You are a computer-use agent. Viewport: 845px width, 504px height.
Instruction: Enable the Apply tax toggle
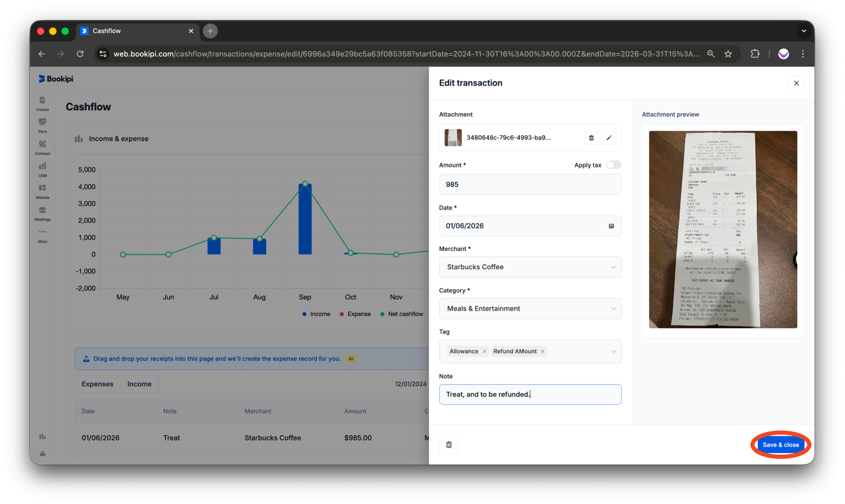coord(613,164)
